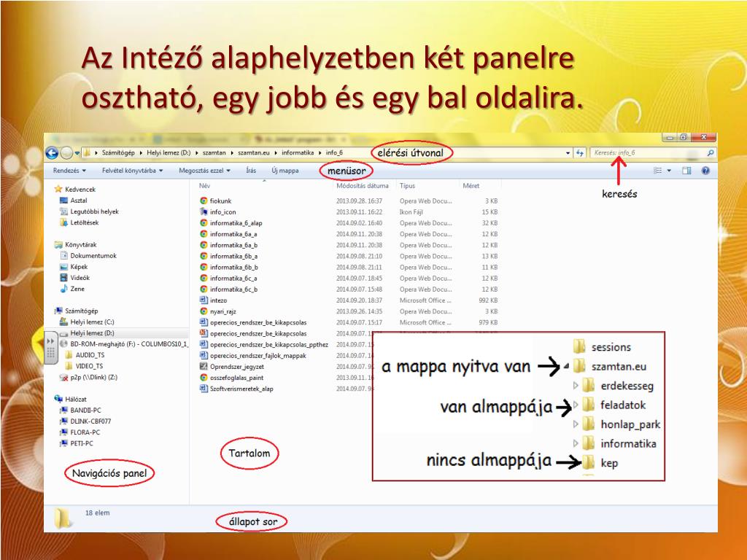747x560 pixels.
Task: Open the view options dropdown arrow
Action: tap(669, 171)
